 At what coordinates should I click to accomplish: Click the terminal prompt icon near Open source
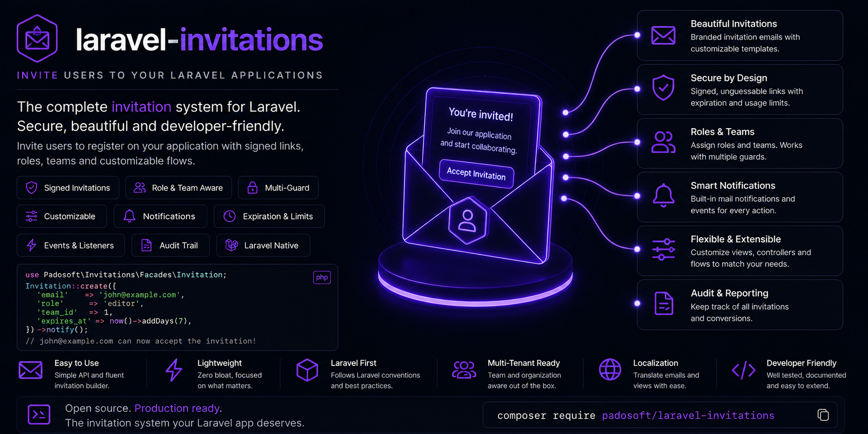point(39,414)
